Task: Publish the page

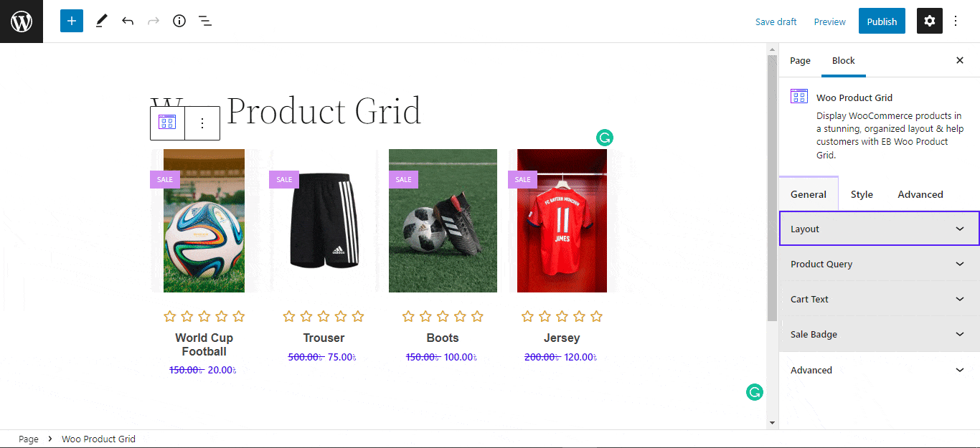Action: 882,21
